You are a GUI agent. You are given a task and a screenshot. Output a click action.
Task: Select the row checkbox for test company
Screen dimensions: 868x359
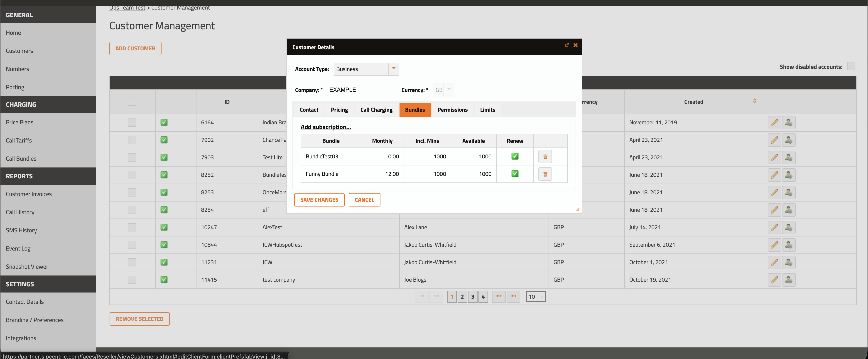tap(132, 280)
